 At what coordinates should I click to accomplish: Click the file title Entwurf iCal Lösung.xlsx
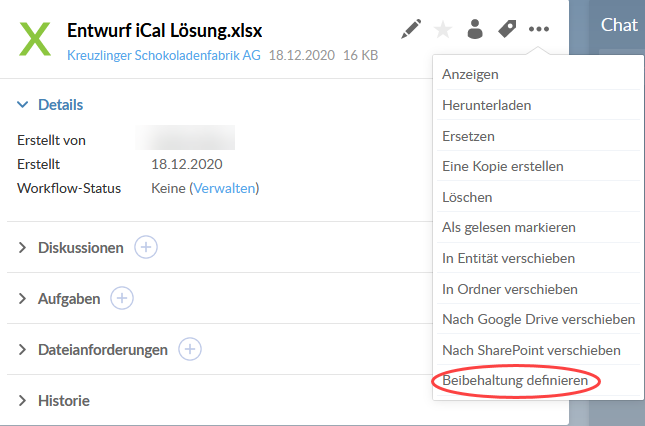165,30
